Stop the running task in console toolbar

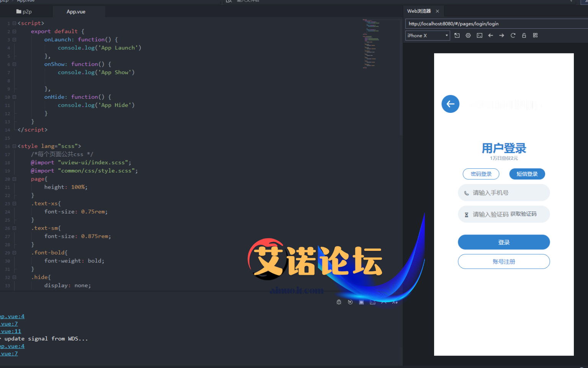point(361,302)
